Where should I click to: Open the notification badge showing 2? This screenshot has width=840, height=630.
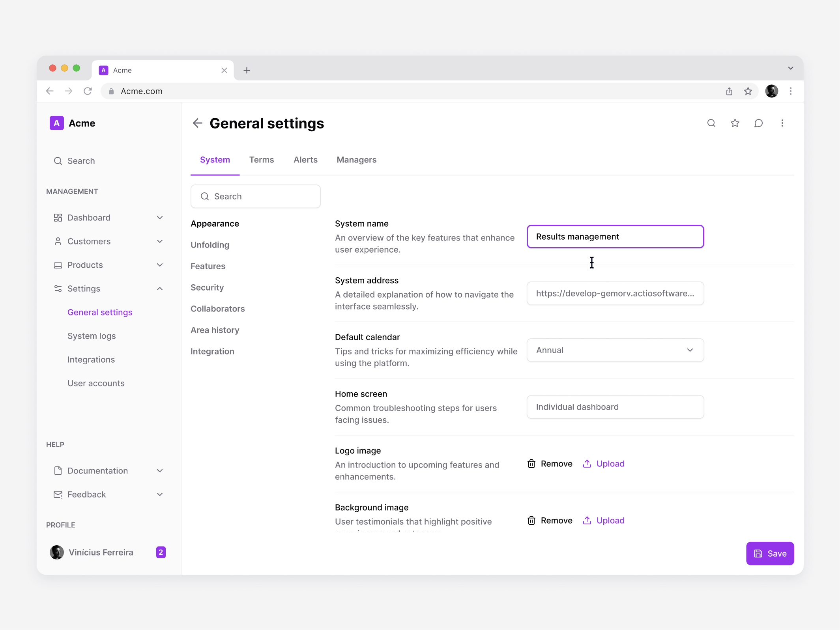click(x=161, y=552)
